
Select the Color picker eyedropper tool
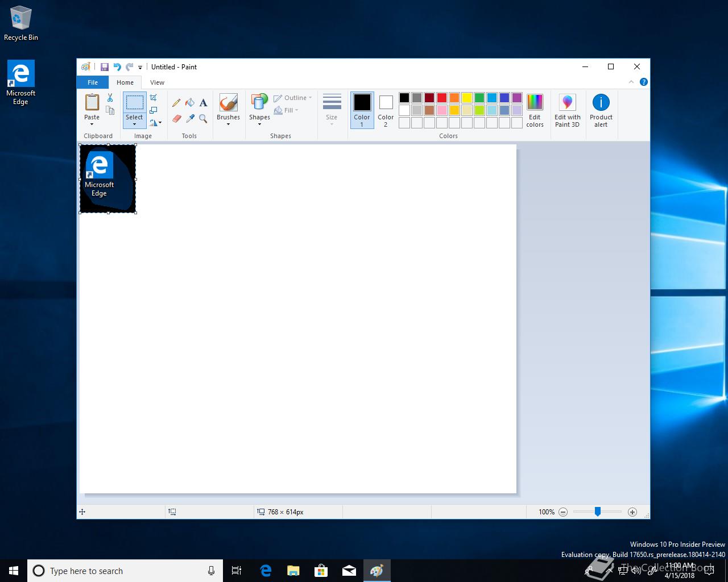pos(190,119)
